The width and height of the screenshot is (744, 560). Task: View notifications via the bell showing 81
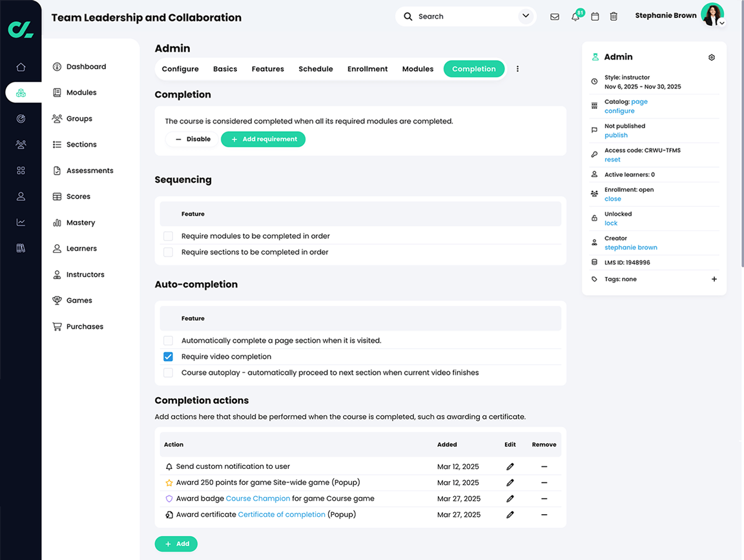pos(574,16)
